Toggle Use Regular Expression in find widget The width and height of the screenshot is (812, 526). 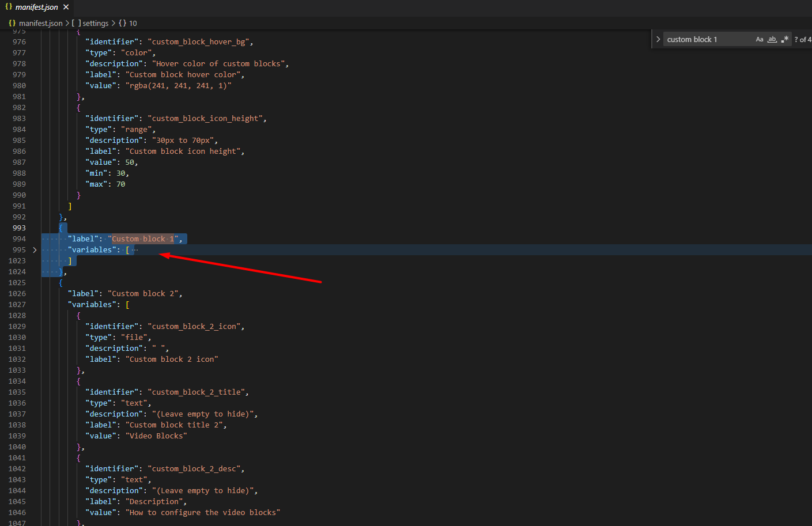pos(784,39)
